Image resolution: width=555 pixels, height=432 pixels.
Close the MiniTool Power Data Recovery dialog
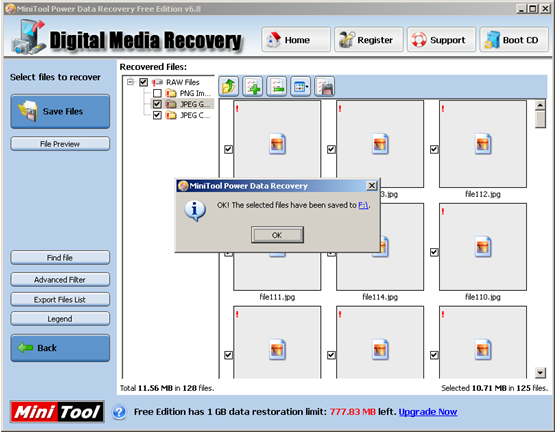(x=371, y=186)
